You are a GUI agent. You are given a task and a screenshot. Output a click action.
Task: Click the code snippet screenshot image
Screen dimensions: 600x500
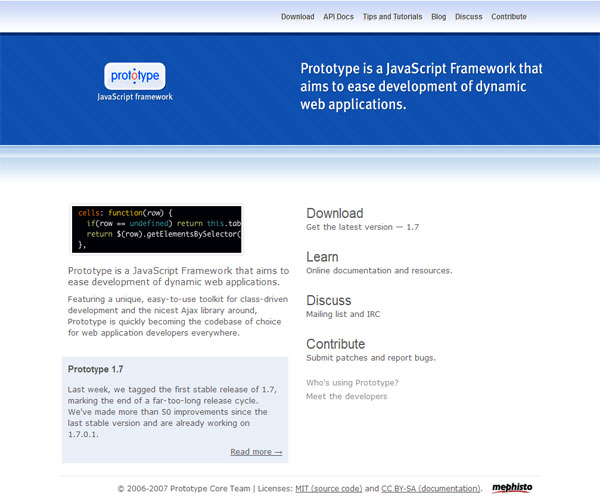(x=157, y=230)
